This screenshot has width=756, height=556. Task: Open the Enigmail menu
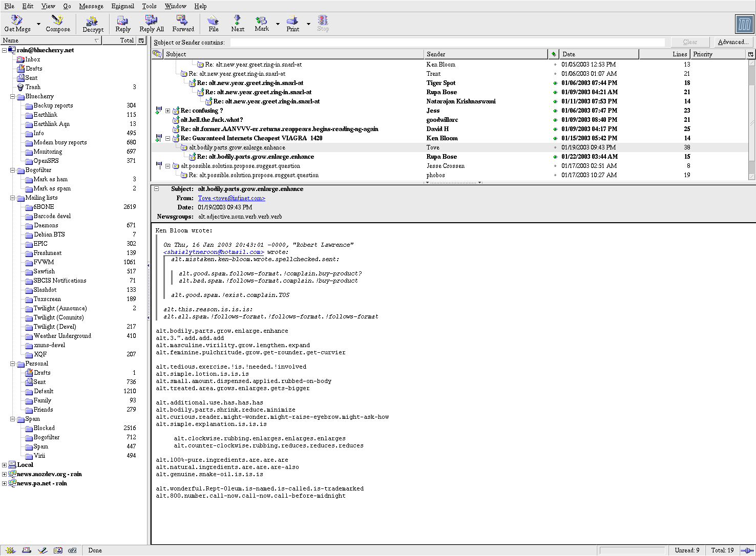point(123,6)
